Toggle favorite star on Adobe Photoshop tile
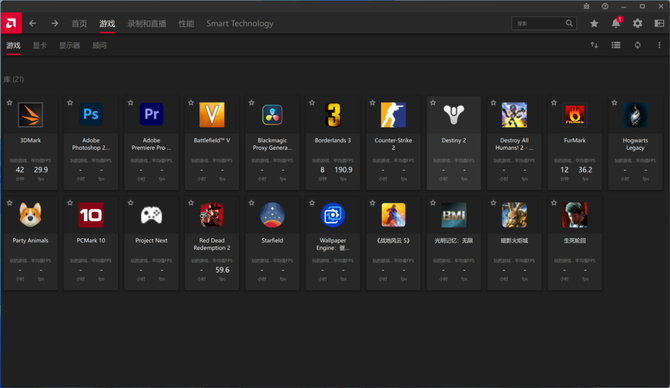670x388 pixels. pos(70,103)
